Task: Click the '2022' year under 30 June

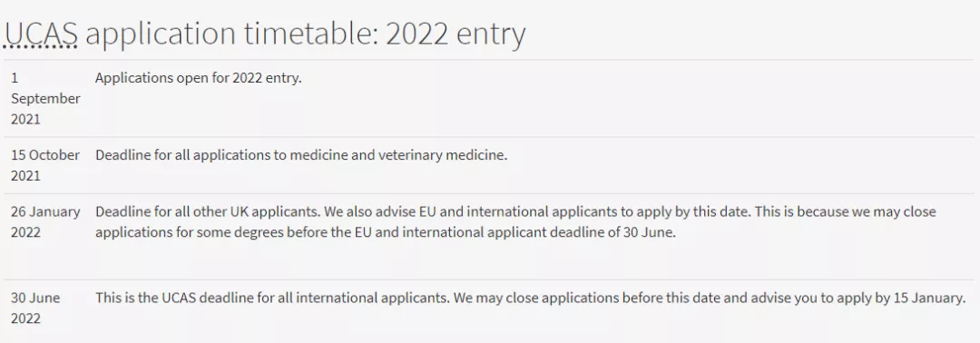Action: point(25,318)
